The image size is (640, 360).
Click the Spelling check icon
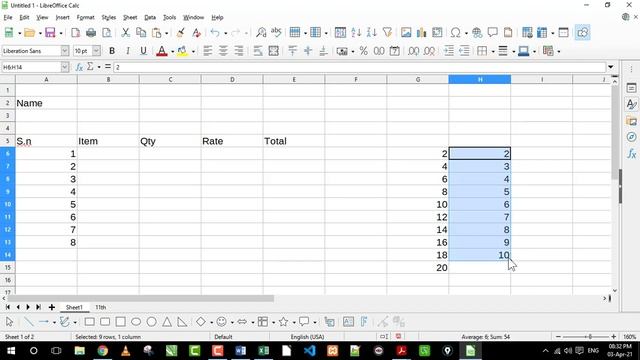(276, 33)
